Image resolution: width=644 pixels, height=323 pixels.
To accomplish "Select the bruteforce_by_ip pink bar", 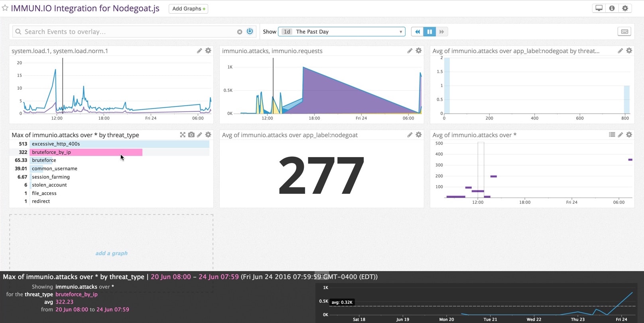I will click(86, 152).
